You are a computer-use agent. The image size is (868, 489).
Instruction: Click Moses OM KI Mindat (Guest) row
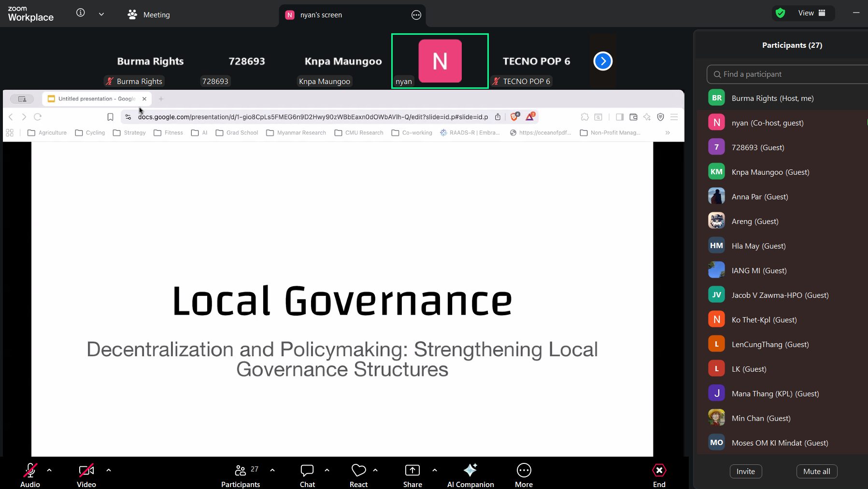click(x=783, y=443)
